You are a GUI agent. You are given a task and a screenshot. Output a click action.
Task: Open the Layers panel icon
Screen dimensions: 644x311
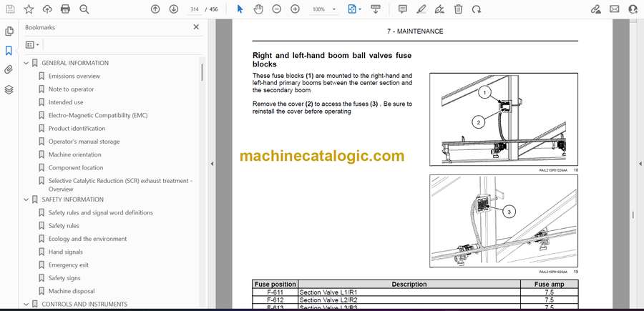(x=9, y=89)
